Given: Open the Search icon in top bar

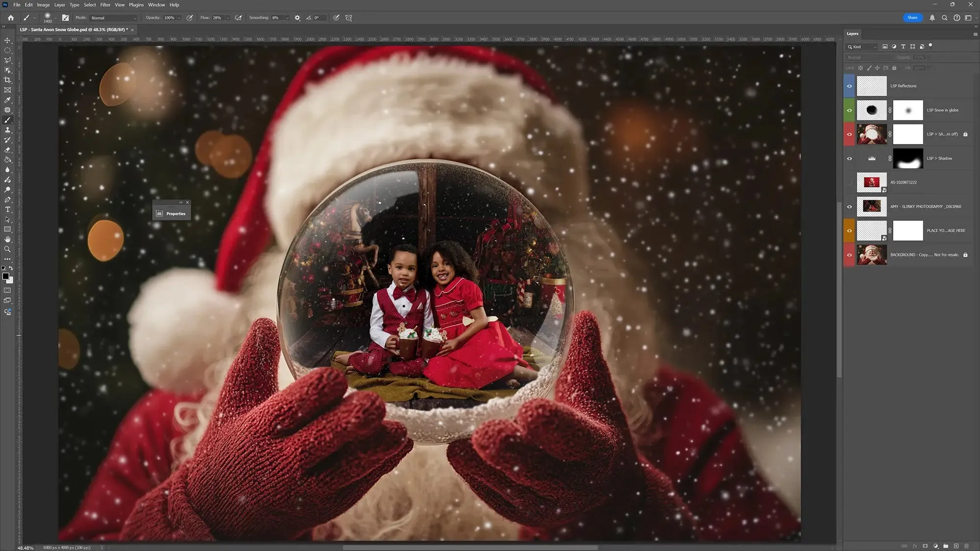Looking at the screenshot, I should point(944,18).
